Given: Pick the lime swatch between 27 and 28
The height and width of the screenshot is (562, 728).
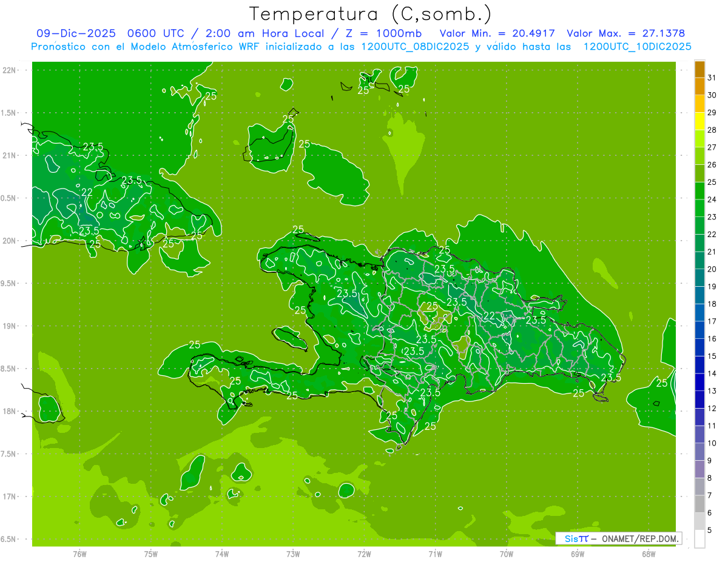Looking at the screenshot, I should [699, 138].
